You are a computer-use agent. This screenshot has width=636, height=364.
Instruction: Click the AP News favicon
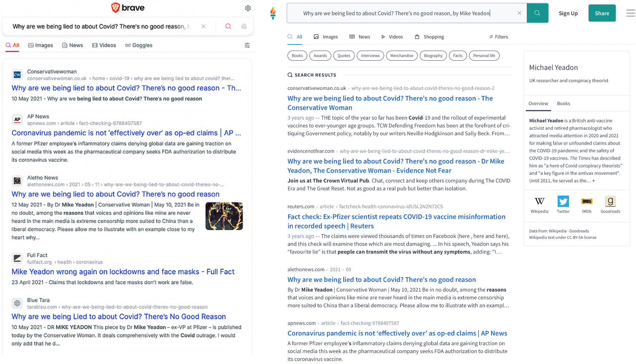[17, 120]
